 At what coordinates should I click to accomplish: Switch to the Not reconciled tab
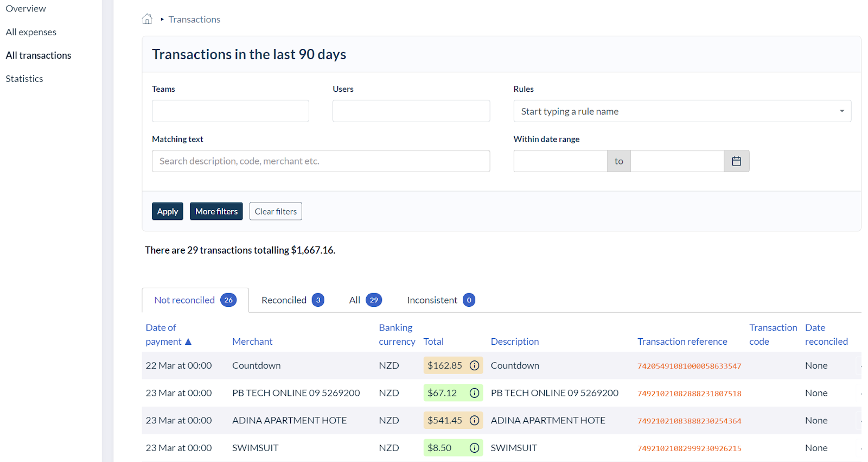(195, 300)
